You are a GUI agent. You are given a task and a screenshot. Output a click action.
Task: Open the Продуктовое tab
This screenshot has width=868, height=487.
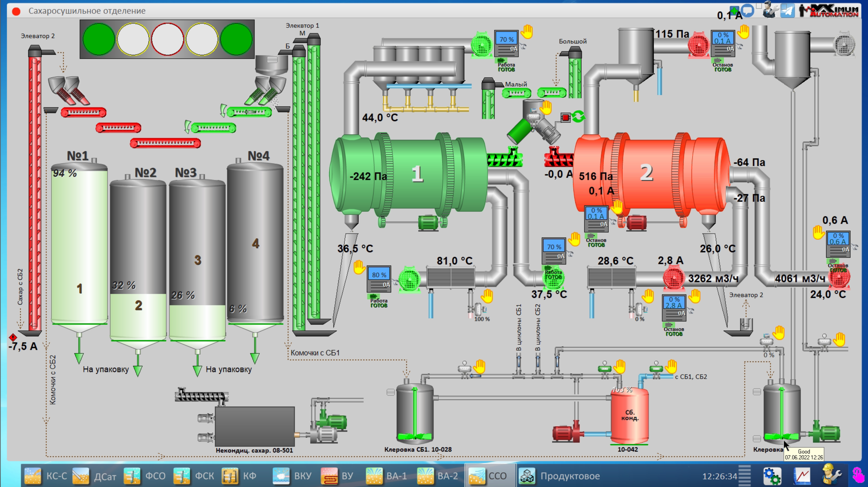click(559, 476)
